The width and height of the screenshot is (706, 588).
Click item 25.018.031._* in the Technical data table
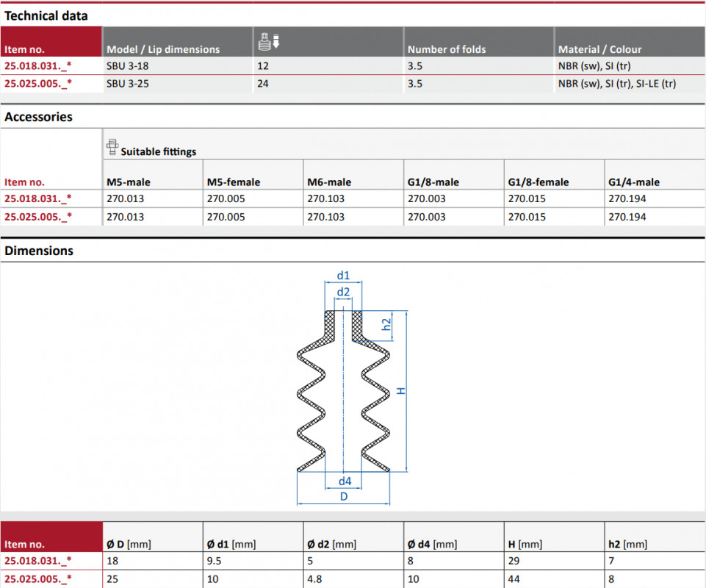point(37,66)
